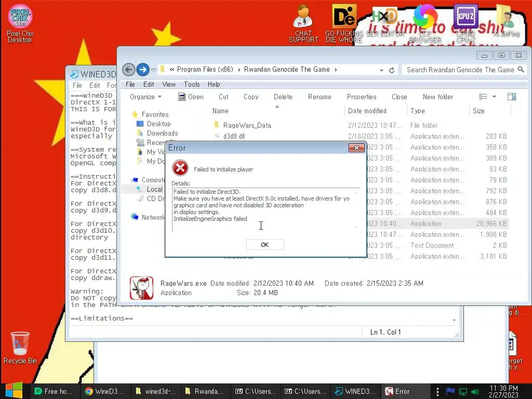Open the HxD hex editor desktop icon

[x=384, y=22]
